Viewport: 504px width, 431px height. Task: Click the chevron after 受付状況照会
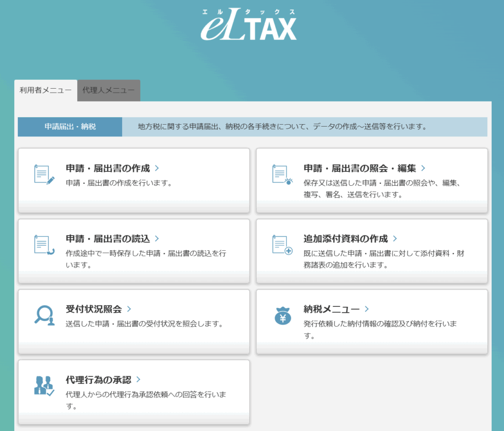[129, 309]
